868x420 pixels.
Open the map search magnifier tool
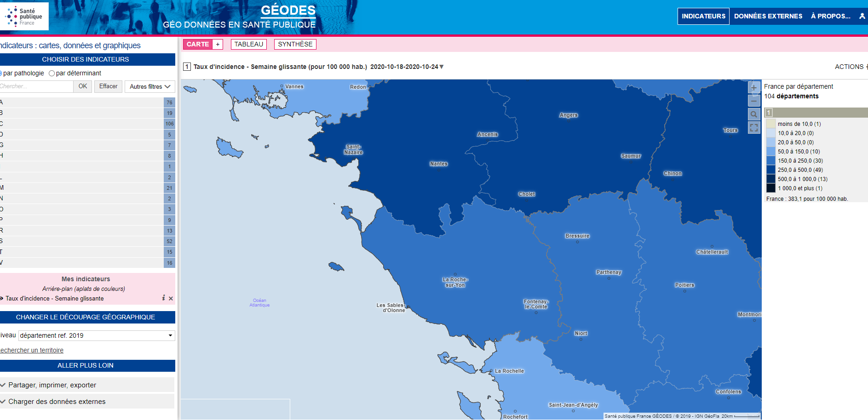pyautogui.click(x=753, y=114)
